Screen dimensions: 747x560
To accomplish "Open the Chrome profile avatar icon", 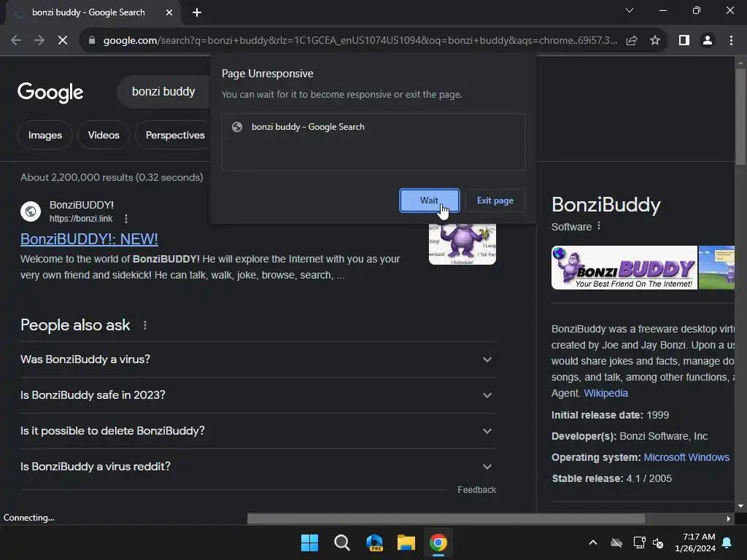I will [x=708, y=41].
